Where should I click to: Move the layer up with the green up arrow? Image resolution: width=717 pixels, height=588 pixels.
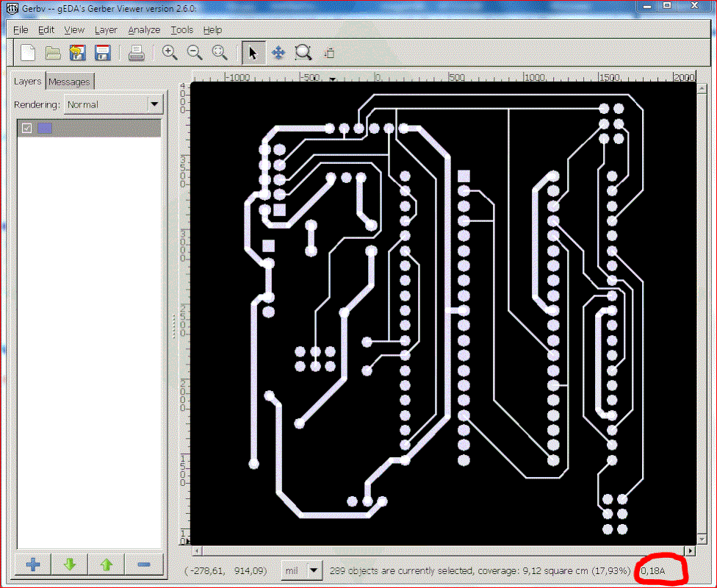point(107,564)
